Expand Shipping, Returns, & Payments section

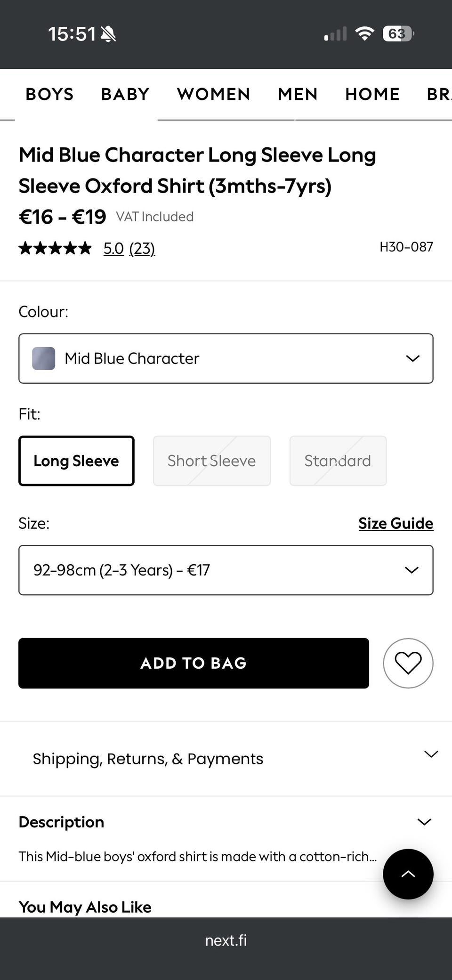coord(226,759)
